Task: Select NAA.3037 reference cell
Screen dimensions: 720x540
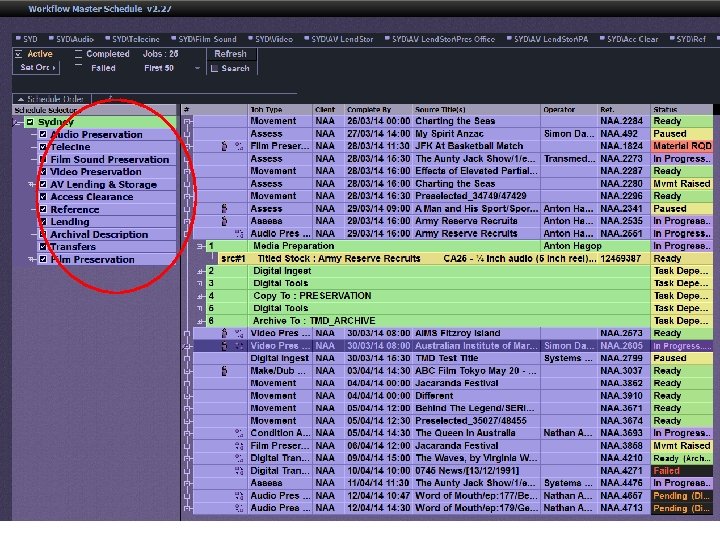Action: click(624, 371)
